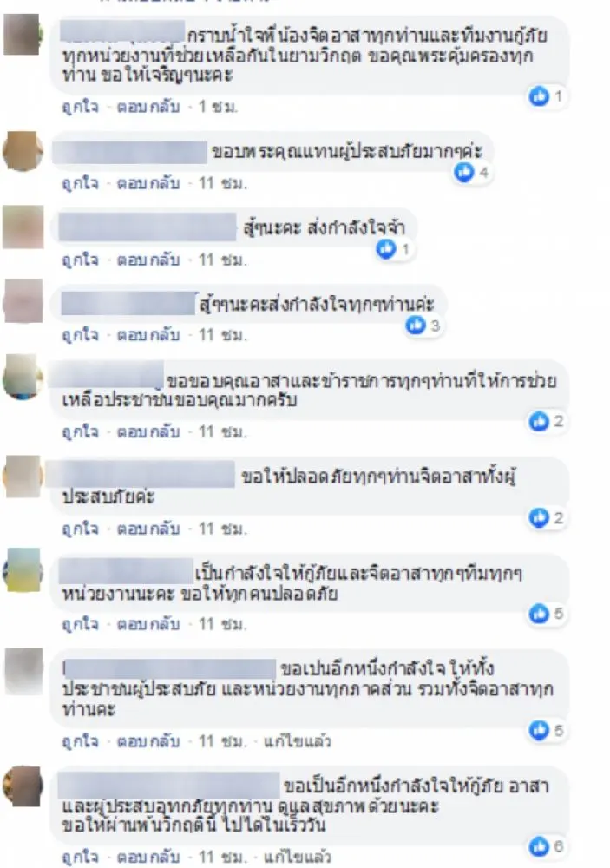Click ถูกใจ under the first comment posted 1 ชม.
Screen dimensions: 610x868
[x=80, y=106]
